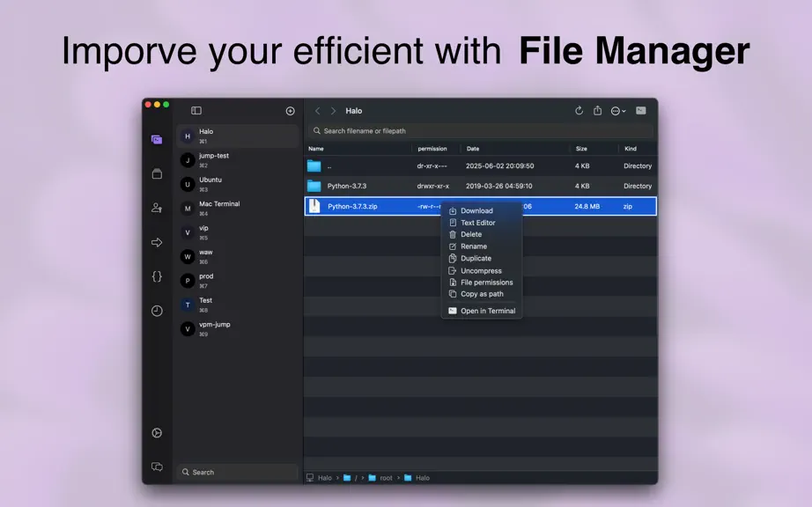
Task: Click the Search filename or filepath field
Action: point(481,131)
